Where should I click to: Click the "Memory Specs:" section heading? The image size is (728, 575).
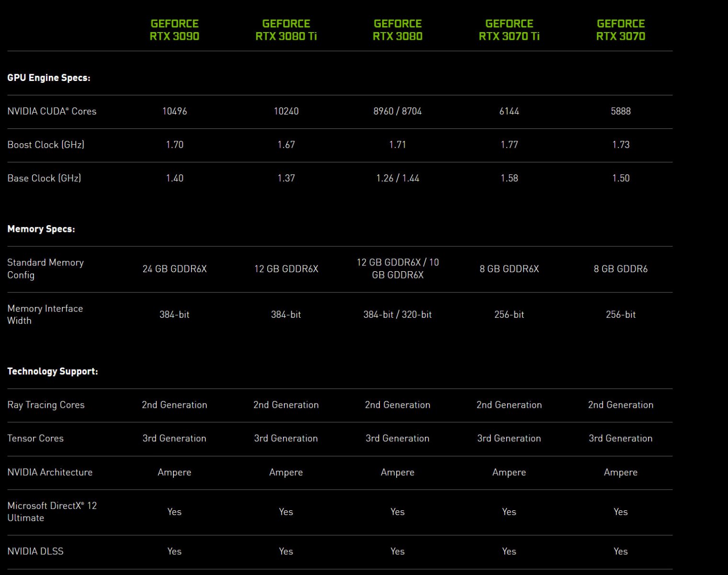coord(41,229)
